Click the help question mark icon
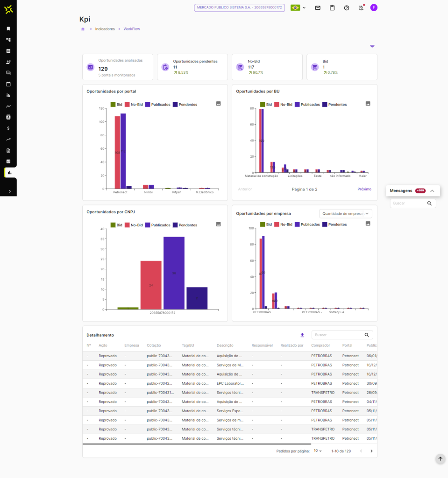This screenshot has height=478, width=448. [x=347, y=7]
